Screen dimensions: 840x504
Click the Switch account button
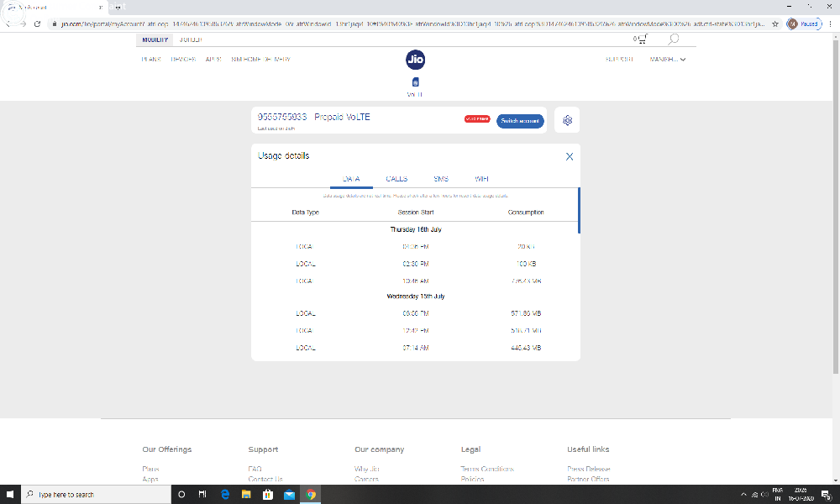pos(520,121)
